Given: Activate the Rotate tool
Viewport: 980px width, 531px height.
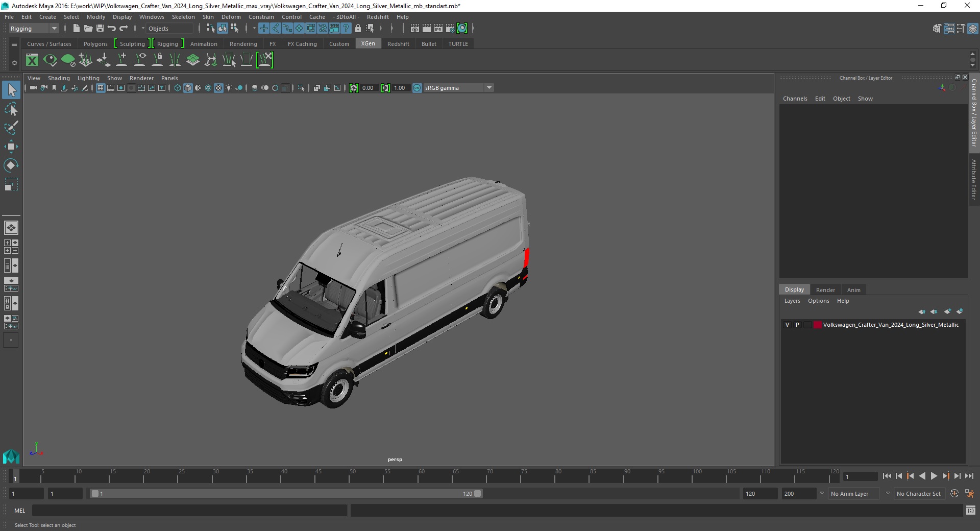Looking at the screenshot, I should (11, 165).
